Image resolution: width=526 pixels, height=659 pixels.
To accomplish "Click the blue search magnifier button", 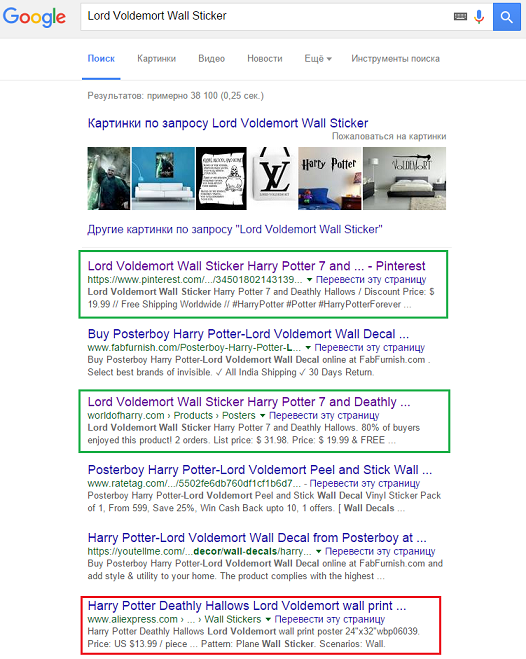I will coord(507,17).
